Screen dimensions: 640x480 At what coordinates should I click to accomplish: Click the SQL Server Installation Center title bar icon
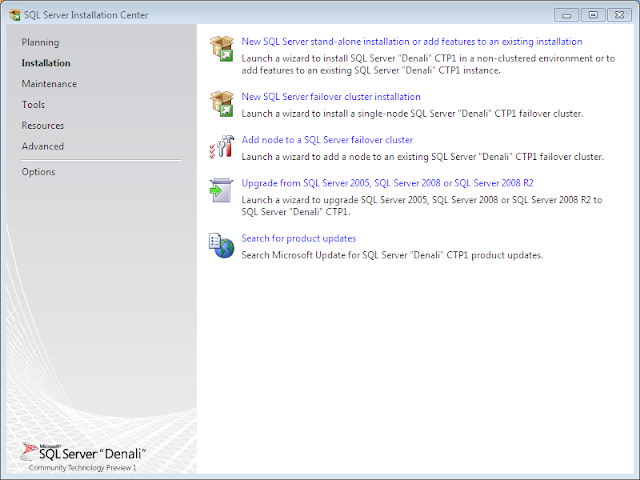[15, 15]
